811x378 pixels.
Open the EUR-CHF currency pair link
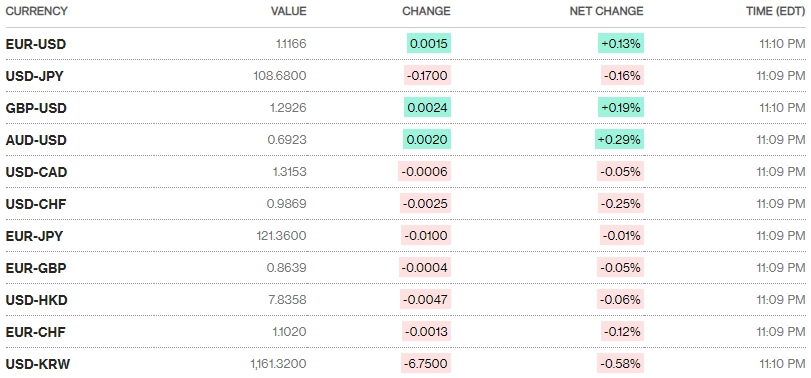tap(36, 332)
